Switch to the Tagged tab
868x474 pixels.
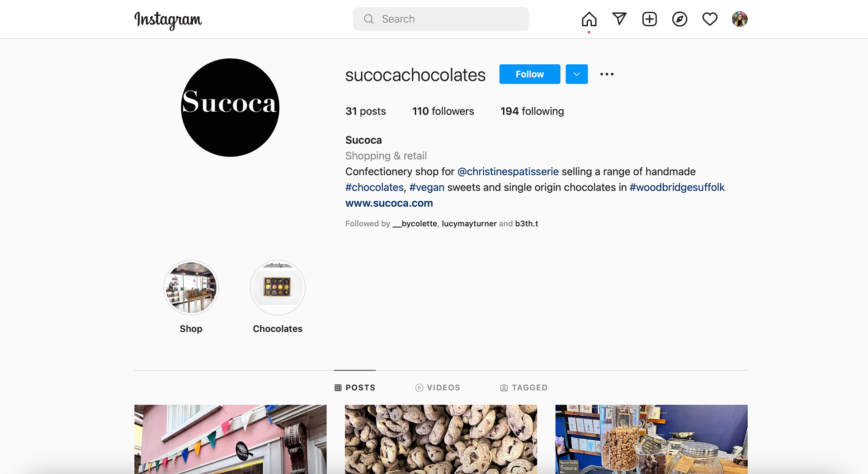(524, 388)
